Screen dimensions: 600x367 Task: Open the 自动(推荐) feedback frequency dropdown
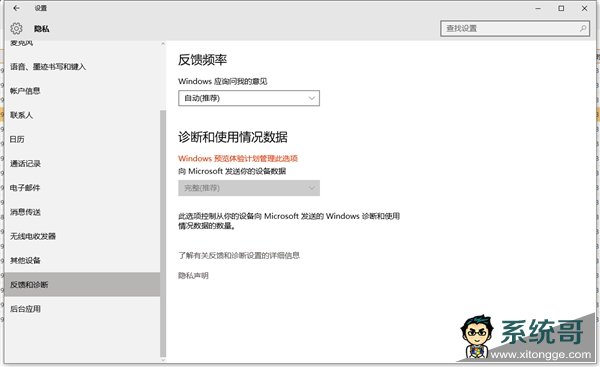point(249,98)
